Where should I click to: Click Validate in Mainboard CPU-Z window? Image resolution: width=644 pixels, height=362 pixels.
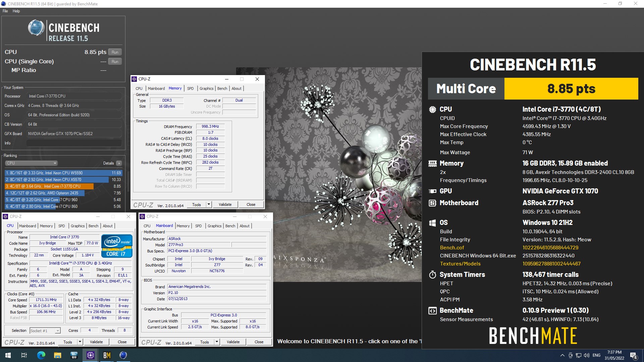[x=233, y=342]
